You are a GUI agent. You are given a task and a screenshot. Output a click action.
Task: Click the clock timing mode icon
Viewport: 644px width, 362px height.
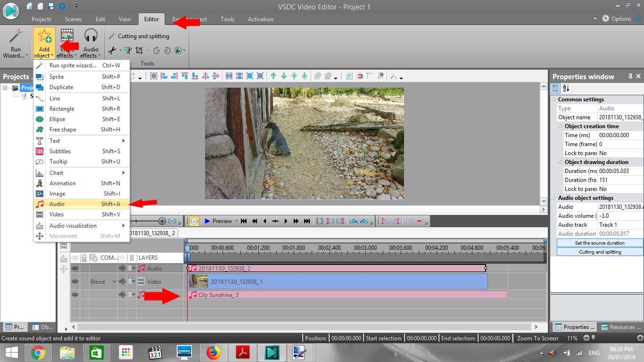coord(194,221)
